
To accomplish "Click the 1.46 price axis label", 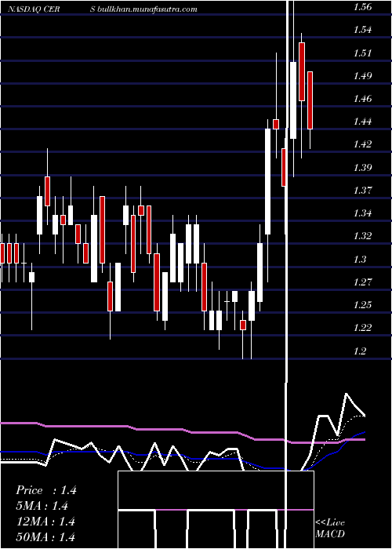I will pos(362,98).
